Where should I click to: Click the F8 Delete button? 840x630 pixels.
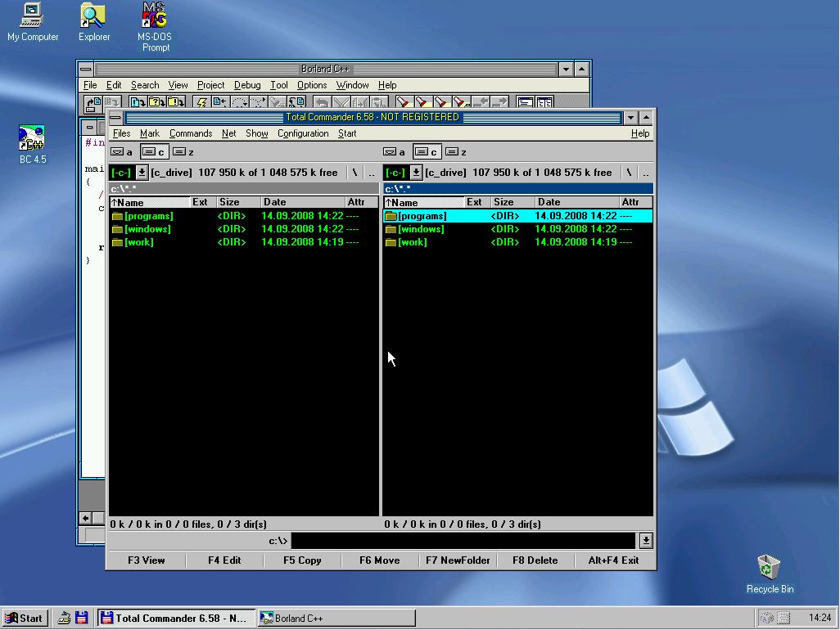535,560
